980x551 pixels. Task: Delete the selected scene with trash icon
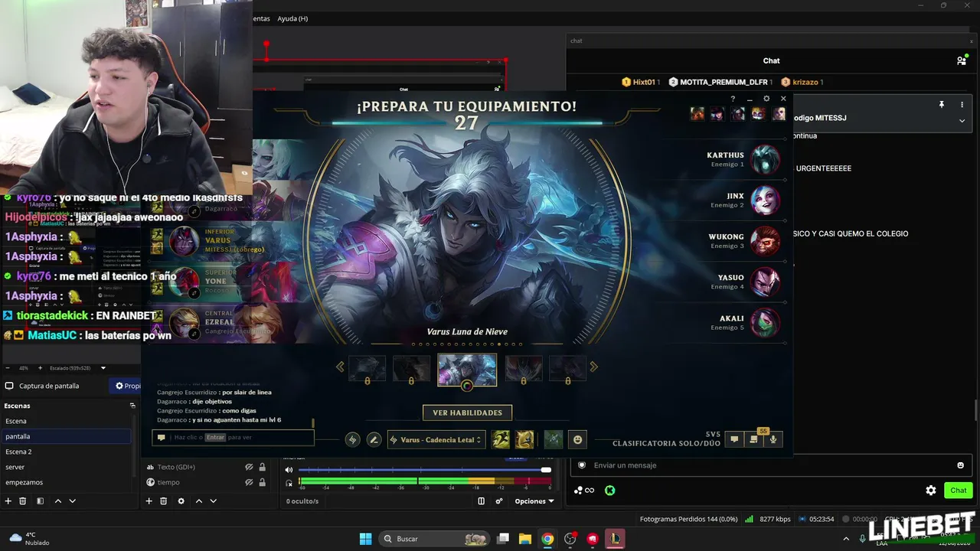(23, 501)
